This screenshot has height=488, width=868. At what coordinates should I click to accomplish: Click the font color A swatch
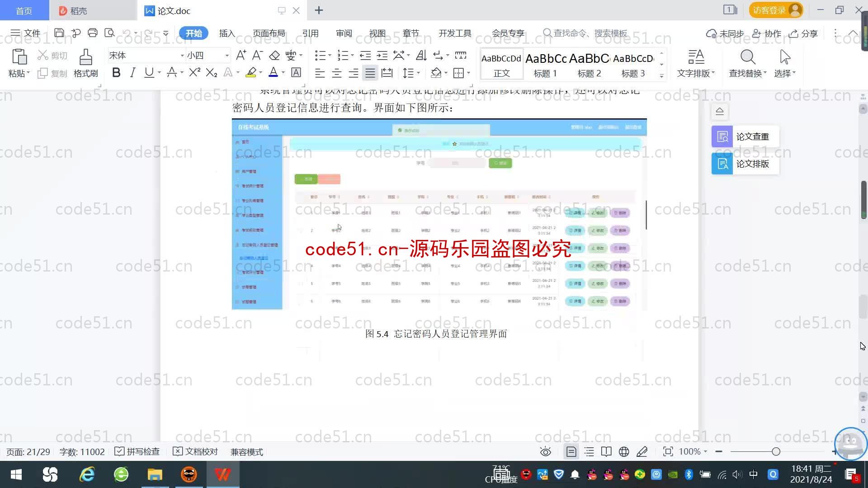click(274, 73)
